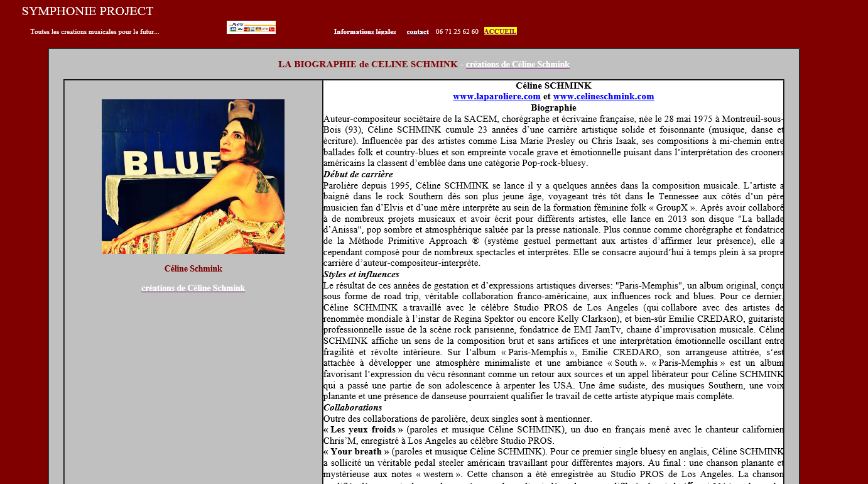Screen dimensions: 868x484
Task: Click the Céline Schmink BLUE portrait photo
Action: pyautogui.click(x=193, y=177)
